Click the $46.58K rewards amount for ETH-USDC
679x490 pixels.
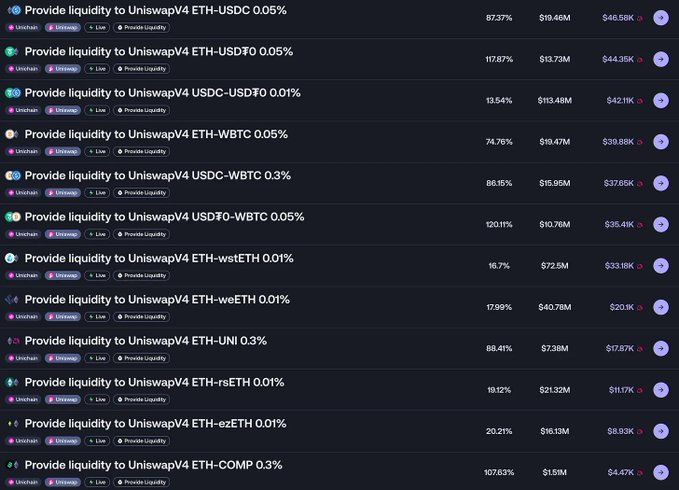(617, 18)
